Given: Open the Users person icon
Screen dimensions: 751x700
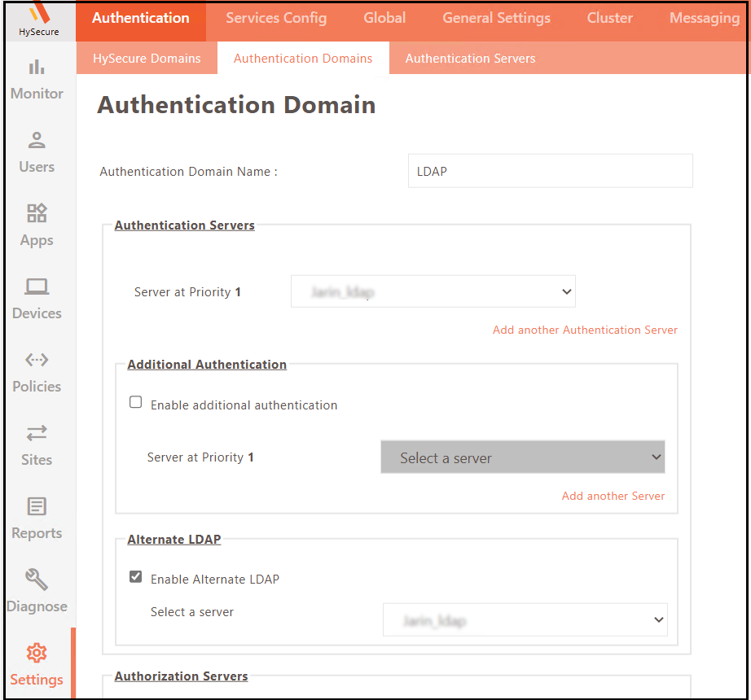Looking at the screenshot, I should coord(37,140).
